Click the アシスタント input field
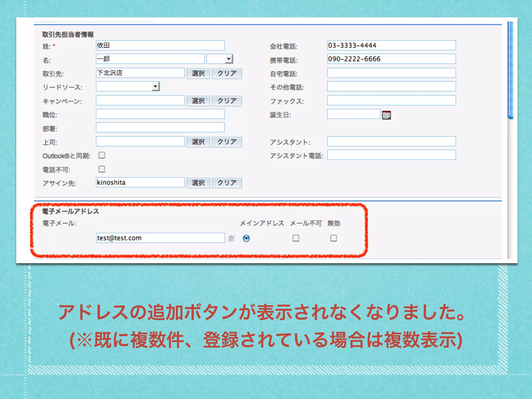The width and height of the screenshot is (532, 399). point(391,141)
